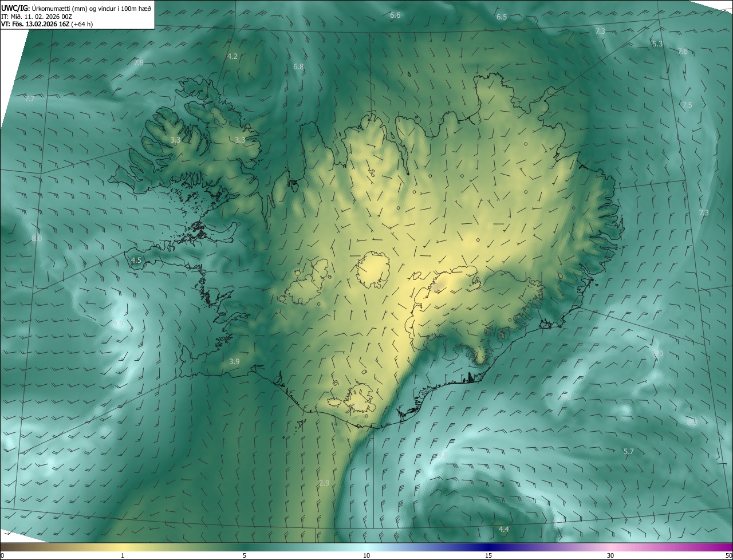Viewport: 733px width, 560px height.
Task: Click the 6.5 value on the map
Action: pos(502,17)
